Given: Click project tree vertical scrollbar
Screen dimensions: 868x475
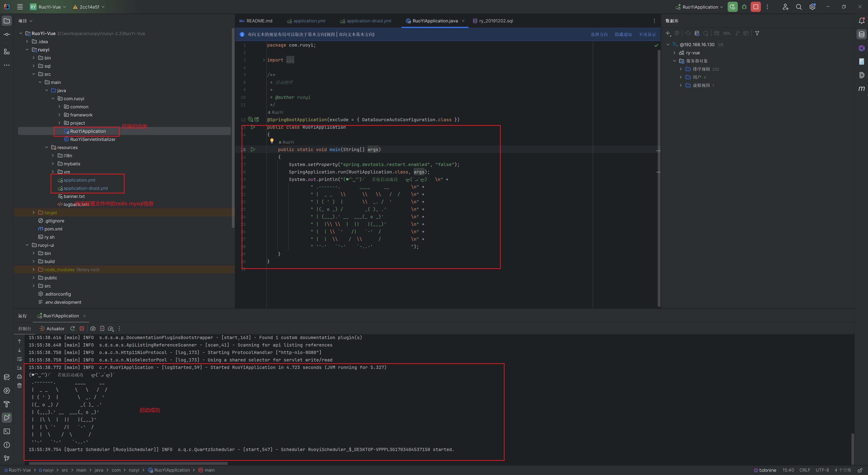Looking at the screenshot, I should [x=233, y=128].
